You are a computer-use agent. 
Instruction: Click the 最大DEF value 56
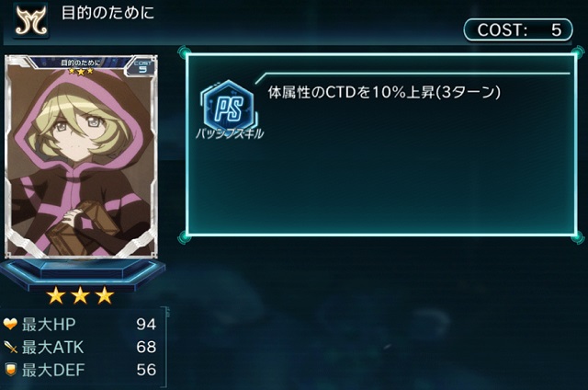coord(146,370)
